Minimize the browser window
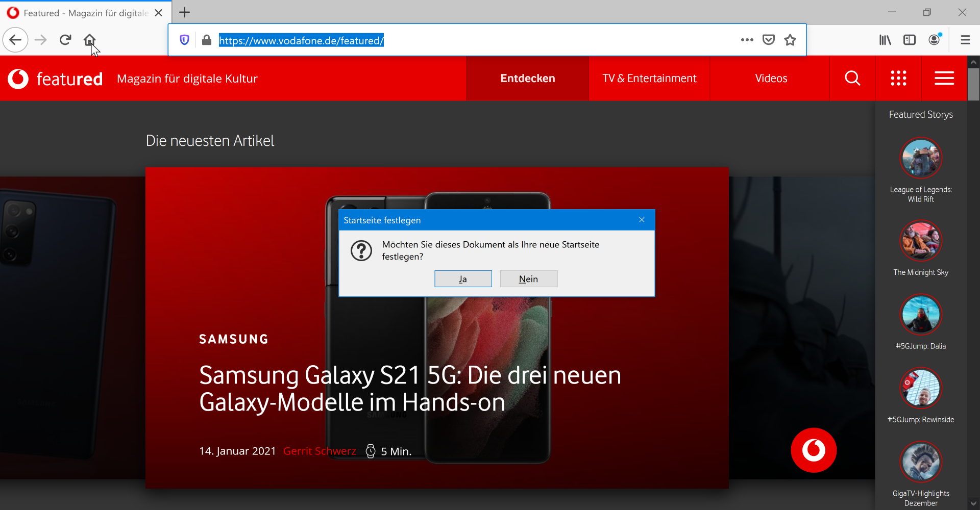Viewport: 980px width, 510px height. [892, 12]
